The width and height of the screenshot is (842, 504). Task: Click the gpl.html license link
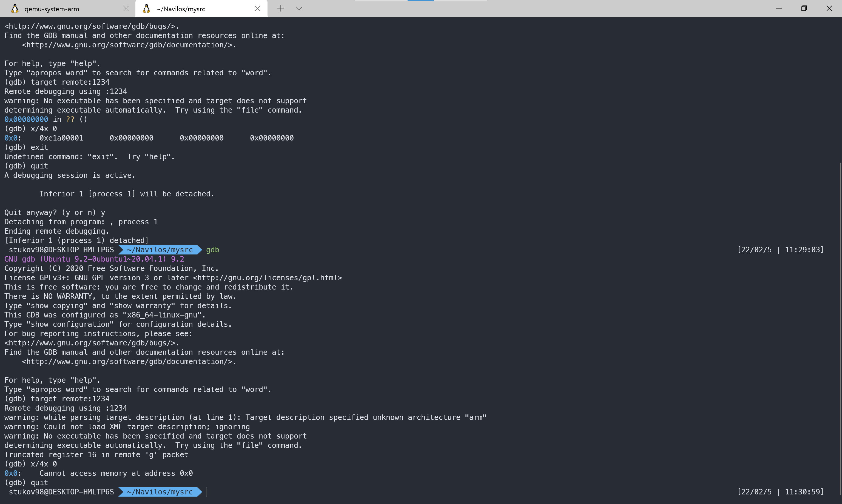point(268,278)
